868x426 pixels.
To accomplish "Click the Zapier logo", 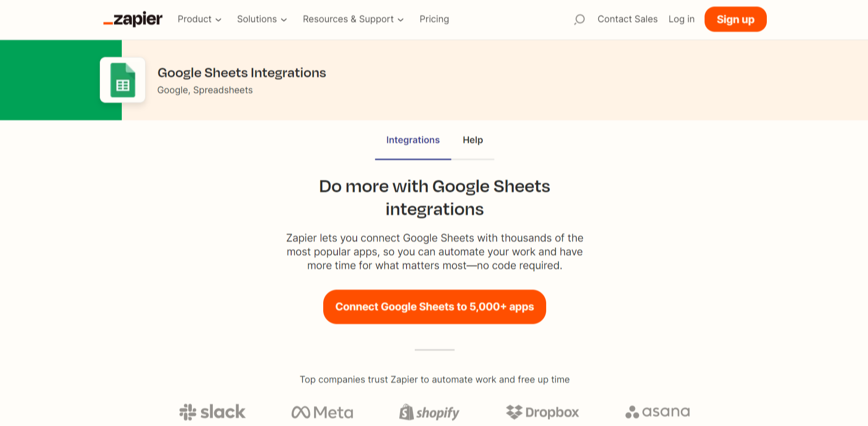I will click(x=132, y=19).
